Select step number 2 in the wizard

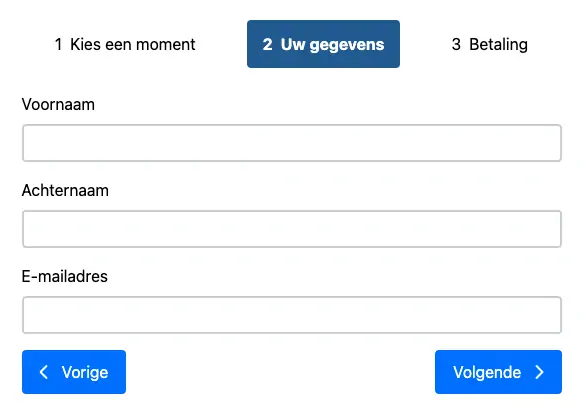[267, 44]
